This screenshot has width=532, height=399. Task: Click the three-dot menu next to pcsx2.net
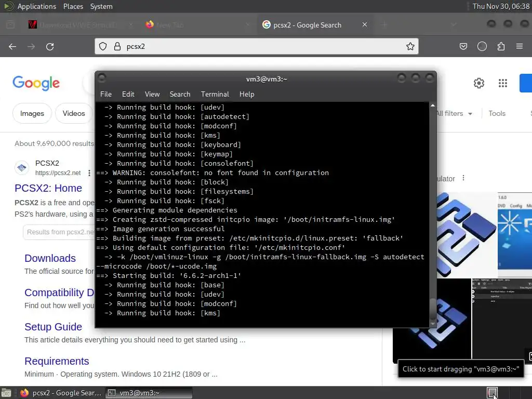[89, 173]
